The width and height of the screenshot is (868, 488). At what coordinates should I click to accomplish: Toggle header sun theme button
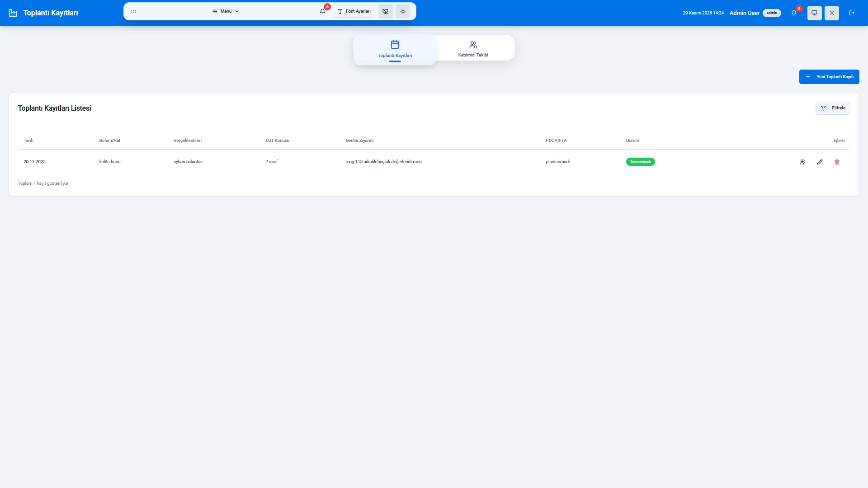click(832, 13)
